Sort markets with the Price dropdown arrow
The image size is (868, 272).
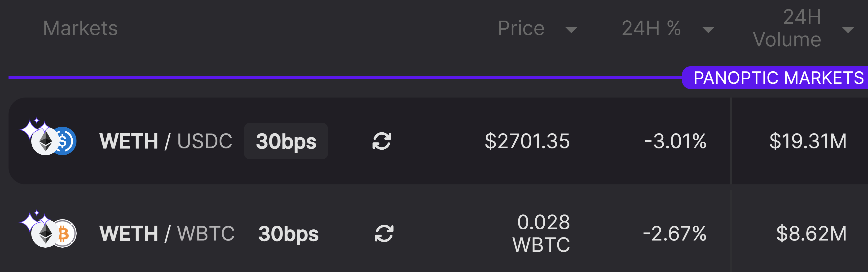(571, 30)
